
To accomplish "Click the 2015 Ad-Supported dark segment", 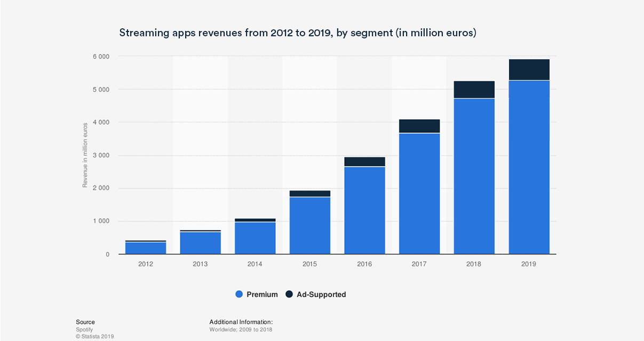I will coord(310,194).
